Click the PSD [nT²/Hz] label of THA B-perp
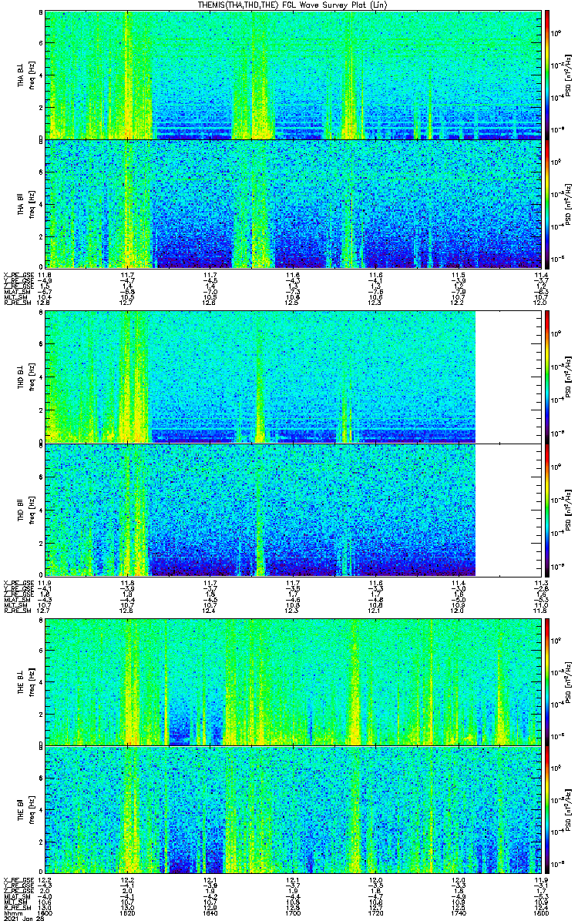Image resolution: width=578 pixels, height=924 pixels. 570,74
